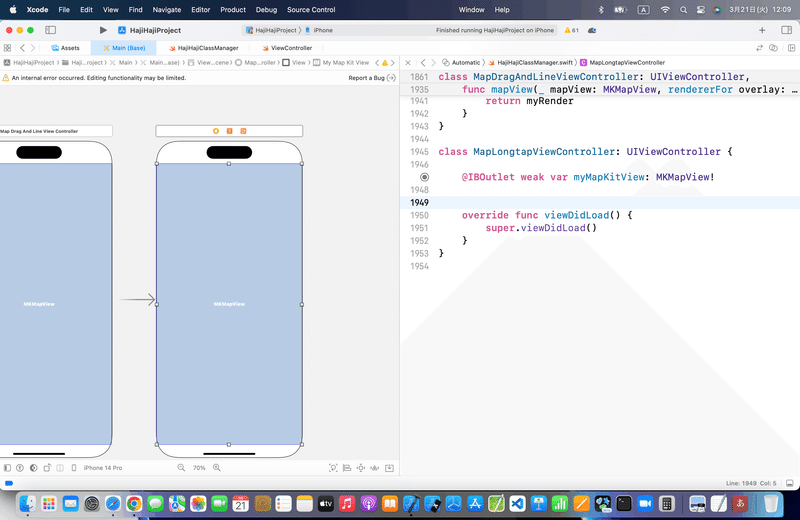Open the Add New Constraints menu
This screenshot has height=520, width=800.
(361, 467)
